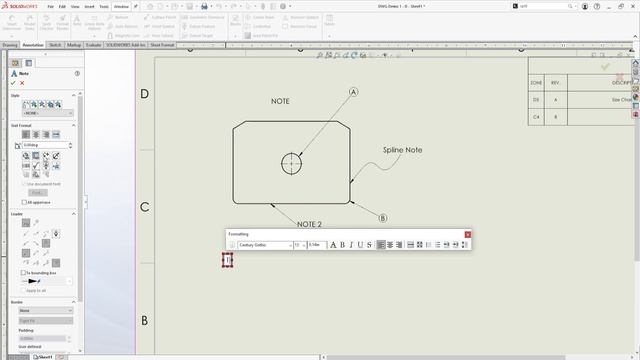This screenshot has width=640, height=360.
Task: Open the Window menu
Action: (121, 7)
